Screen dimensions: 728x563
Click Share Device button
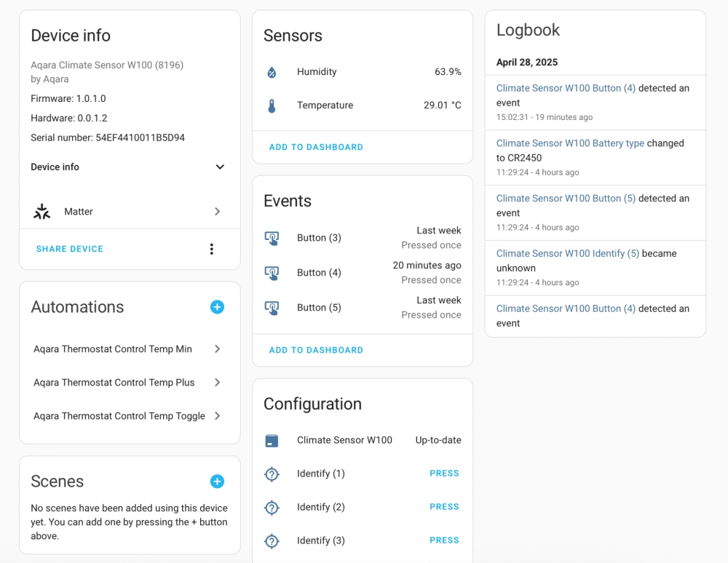(x=70, y=249)
